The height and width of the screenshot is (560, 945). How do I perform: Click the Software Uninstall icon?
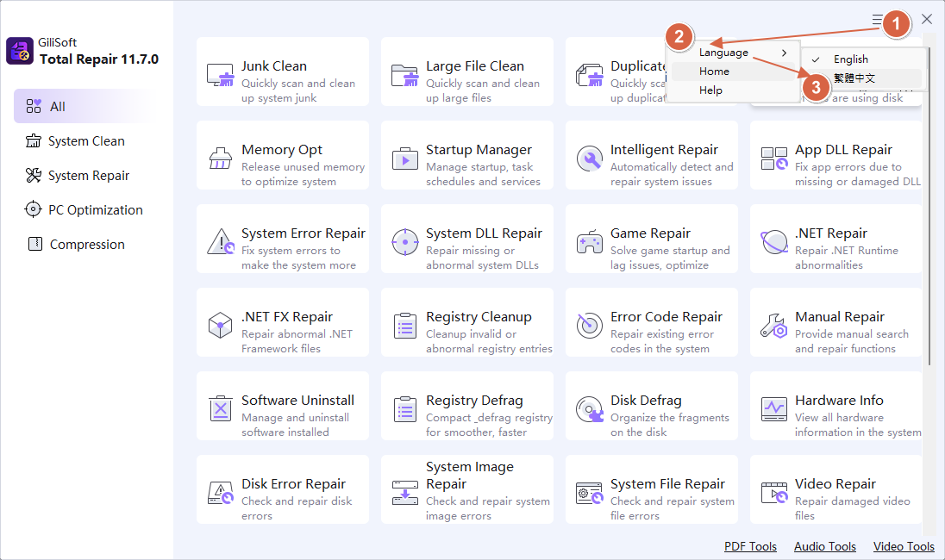pyautogui.click(x=220, y=409)
